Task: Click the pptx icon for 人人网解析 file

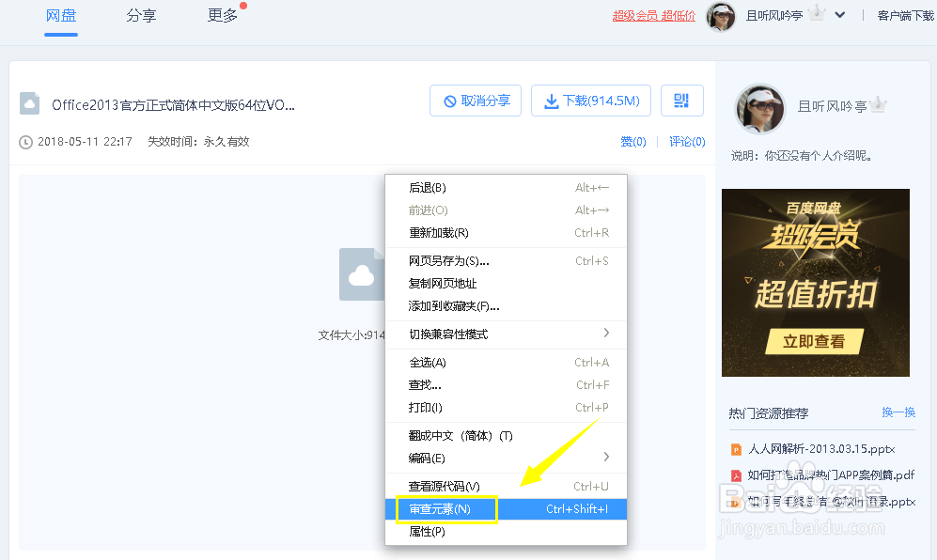Action: point(736,449)
